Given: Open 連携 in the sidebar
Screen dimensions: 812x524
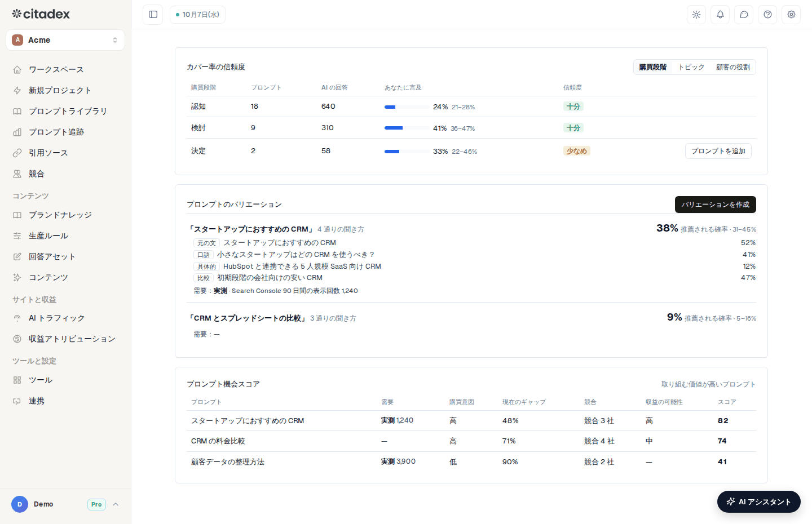Looking at the screenshot, I should [65, 401].
